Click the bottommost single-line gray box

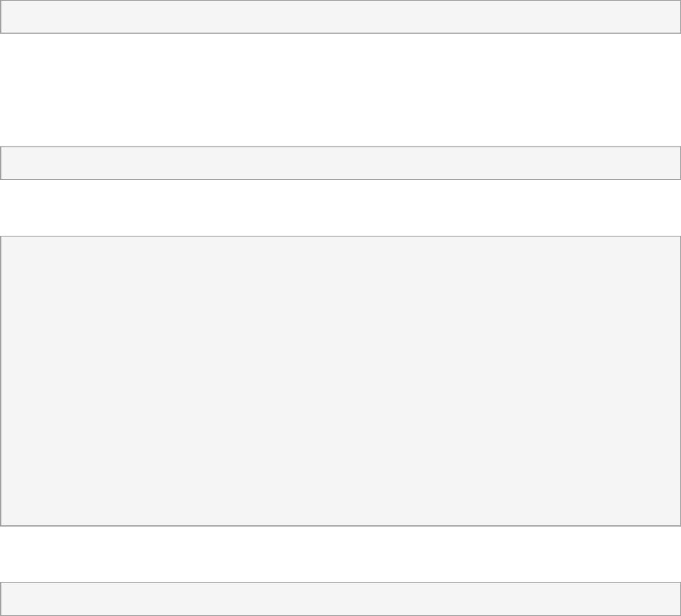(x=340, y=599)
